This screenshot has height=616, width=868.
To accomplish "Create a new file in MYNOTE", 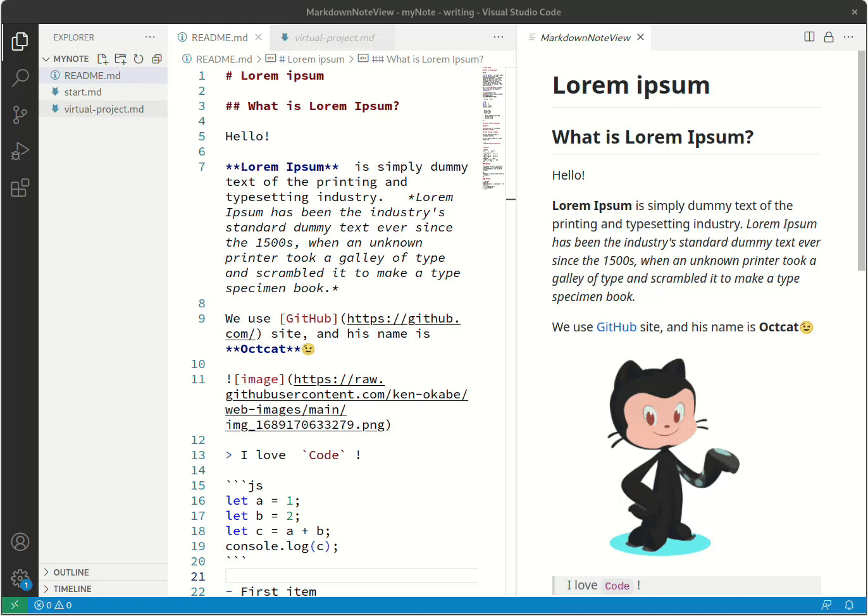I will tap(102, 59).
